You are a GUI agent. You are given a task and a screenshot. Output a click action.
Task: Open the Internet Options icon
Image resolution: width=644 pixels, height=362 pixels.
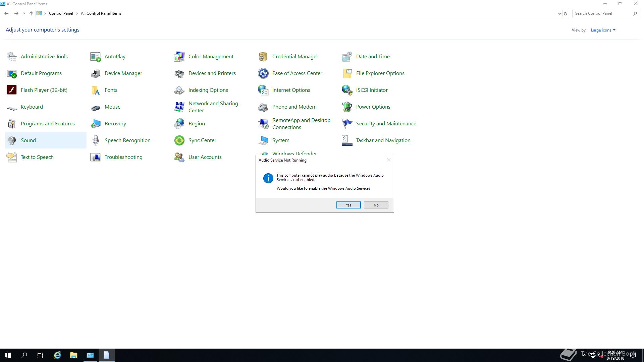tap(263, 90)
